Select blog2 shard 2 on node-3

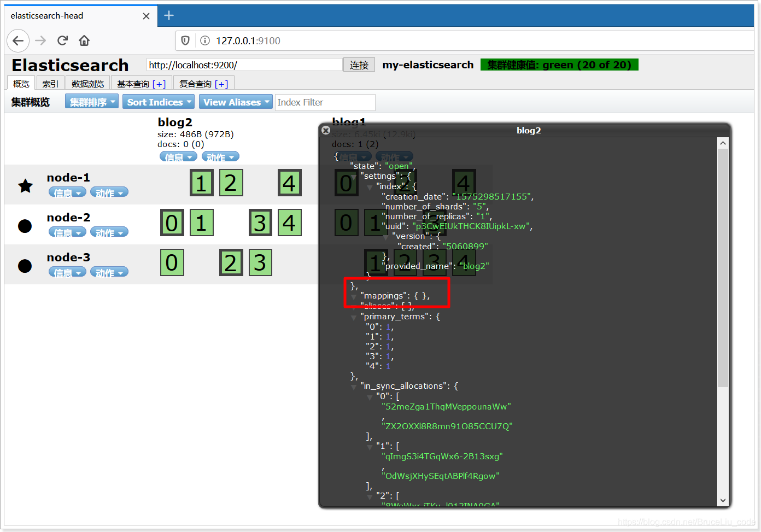231,262
